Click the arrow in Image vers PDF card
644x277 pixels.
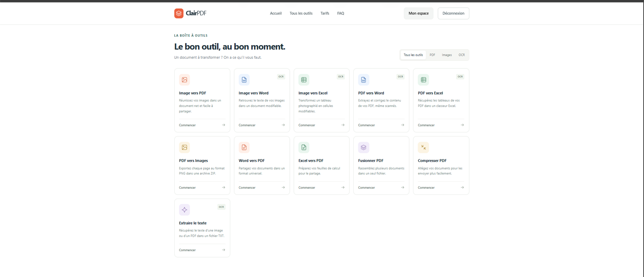[223, 125]
